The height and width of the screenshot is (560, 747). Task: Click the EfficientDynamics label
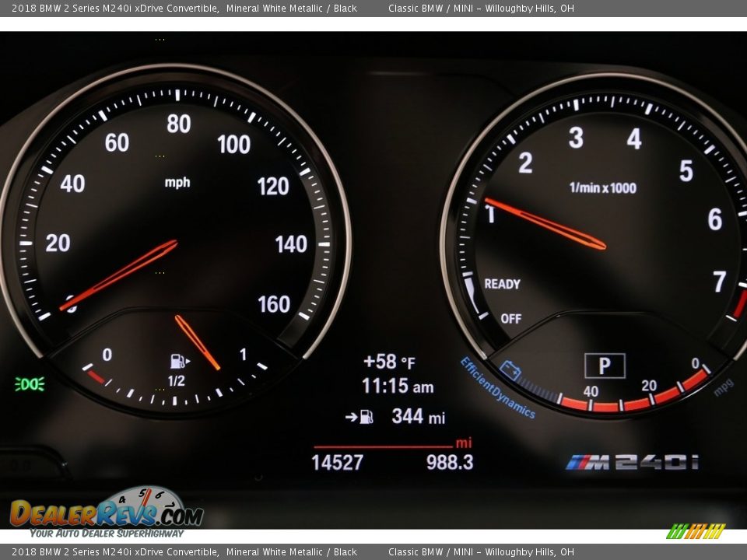497,387
